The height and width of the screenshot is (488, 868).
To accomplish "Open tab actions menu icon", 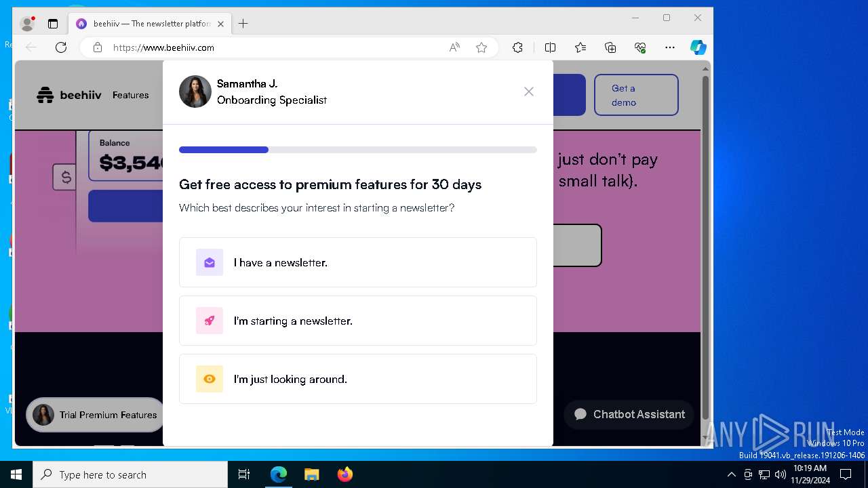I will coord(53,24).
